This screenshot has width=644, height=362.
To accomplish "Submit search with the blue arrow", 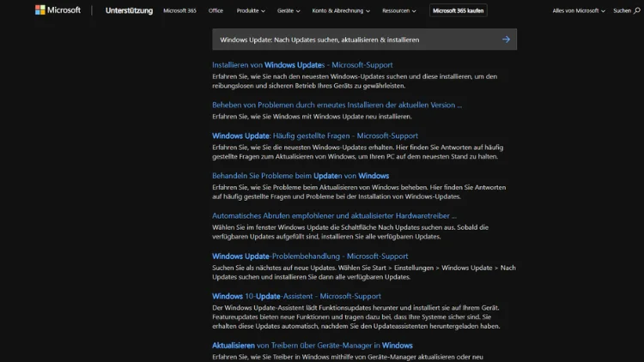I will tap(506, 39).
